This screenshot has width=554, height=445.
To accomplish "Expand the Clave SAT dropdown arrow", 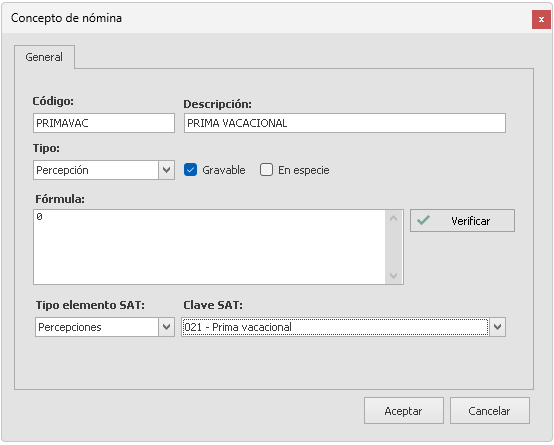I will point(497,327).
